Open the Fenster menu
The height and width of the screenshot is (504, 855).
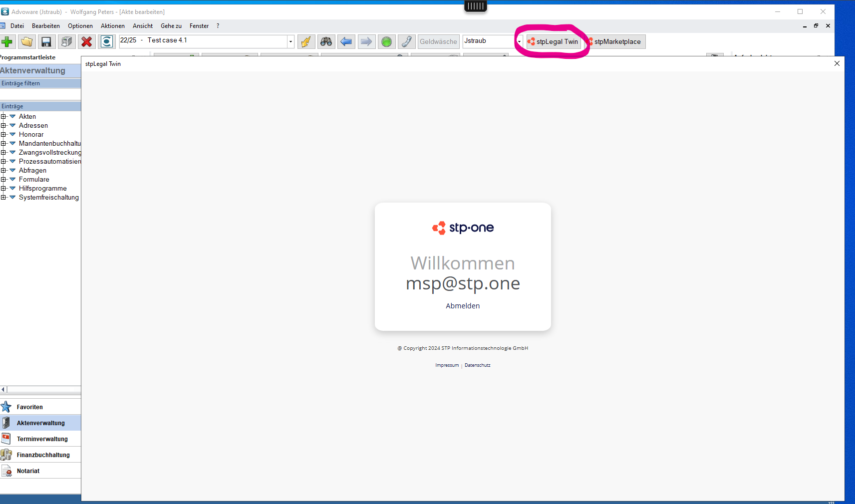click(x=199, y=26)
